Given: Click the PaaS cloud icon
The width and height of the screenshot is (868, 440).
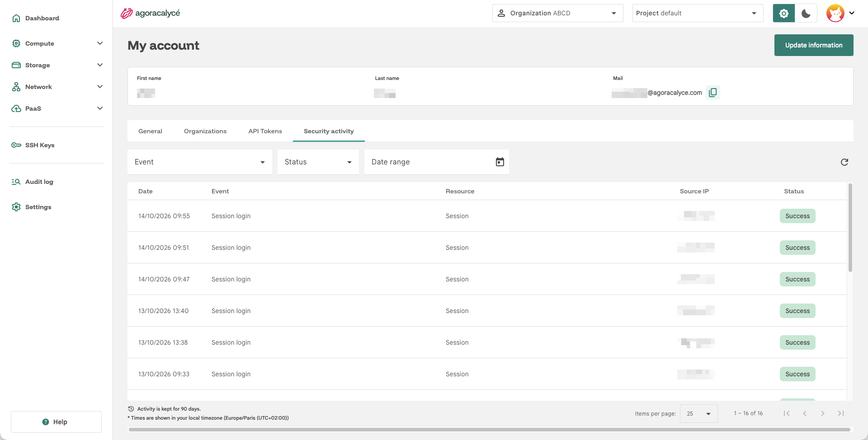Looking at the screenshot, I should coord(16,108).
